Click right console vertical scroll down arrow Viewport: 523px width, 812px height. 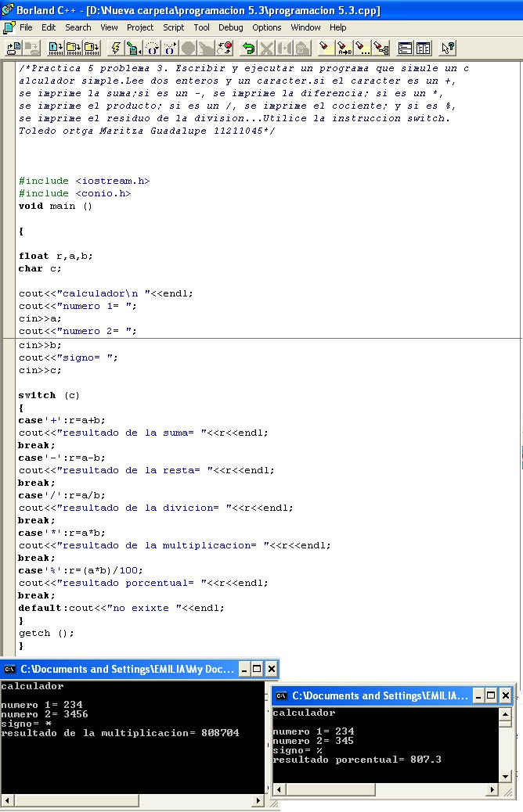pyautogui.click(x=506, y=776)
